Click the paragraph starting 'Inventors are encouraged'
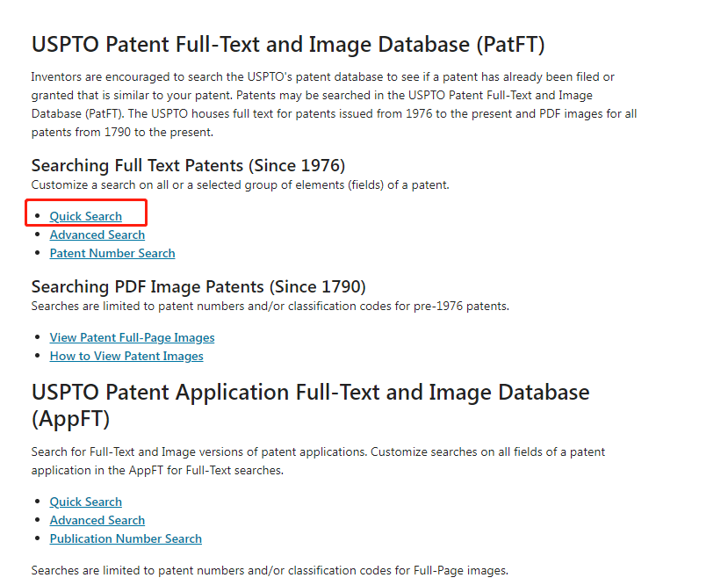Image resolution: width=728 pixels, height=585 pixels. click(x=334, y=105)
